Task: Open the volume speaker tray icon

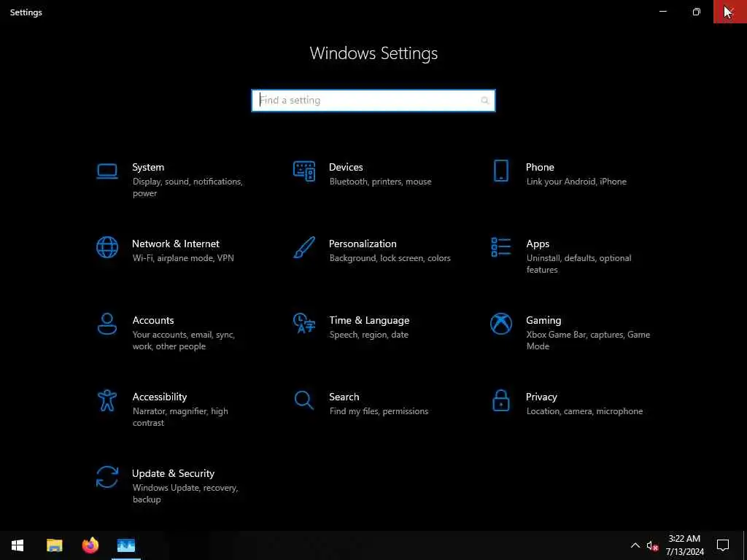Action: [652, 545]
